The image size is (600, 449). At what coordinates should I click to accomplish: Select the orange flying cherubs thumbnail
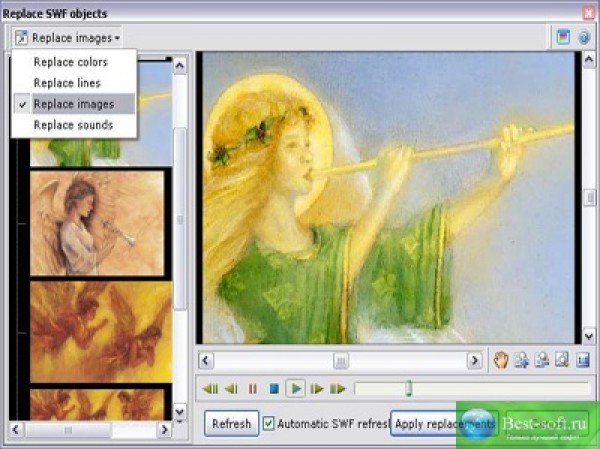[x=101, y=332]
